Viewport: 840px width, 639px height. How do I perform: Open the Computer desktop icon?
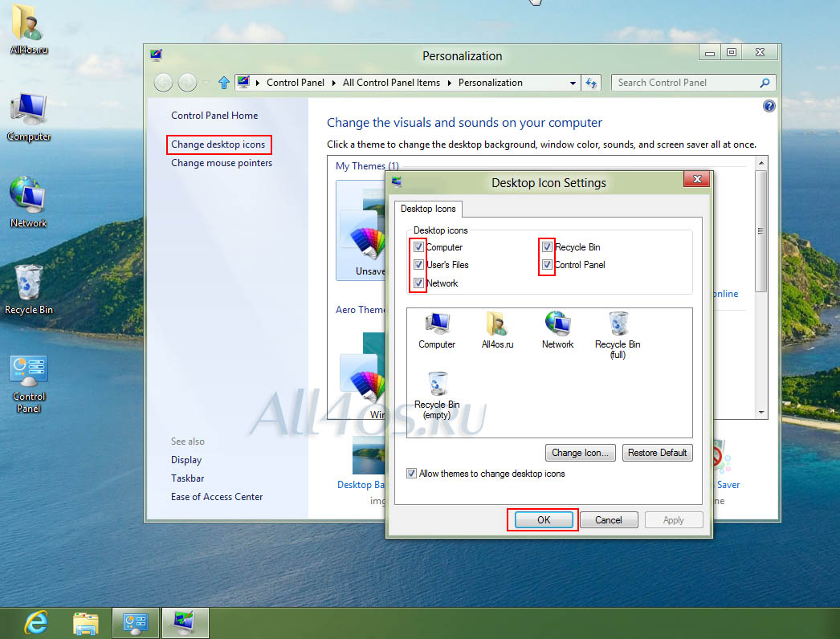point(28,116)
